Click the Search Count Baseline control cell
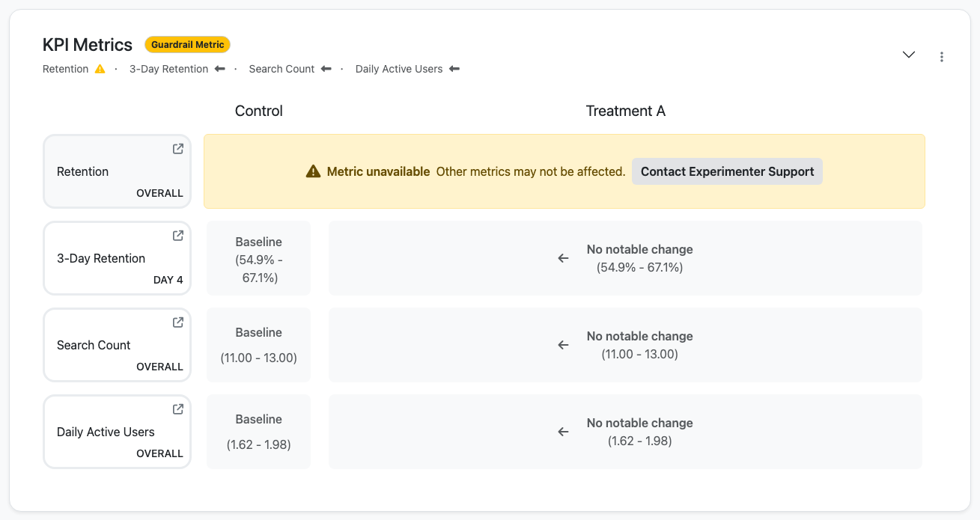Image resolution: width=980 pixels, height=520 pixels. click(258, 345)
